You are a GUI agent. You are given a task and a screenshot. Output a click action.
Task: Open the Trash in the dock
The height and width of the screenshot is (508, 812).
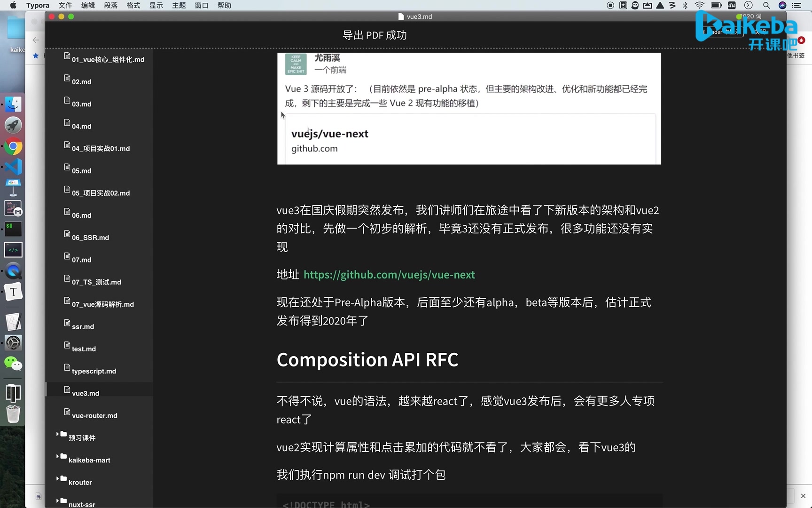click(13, 414)
